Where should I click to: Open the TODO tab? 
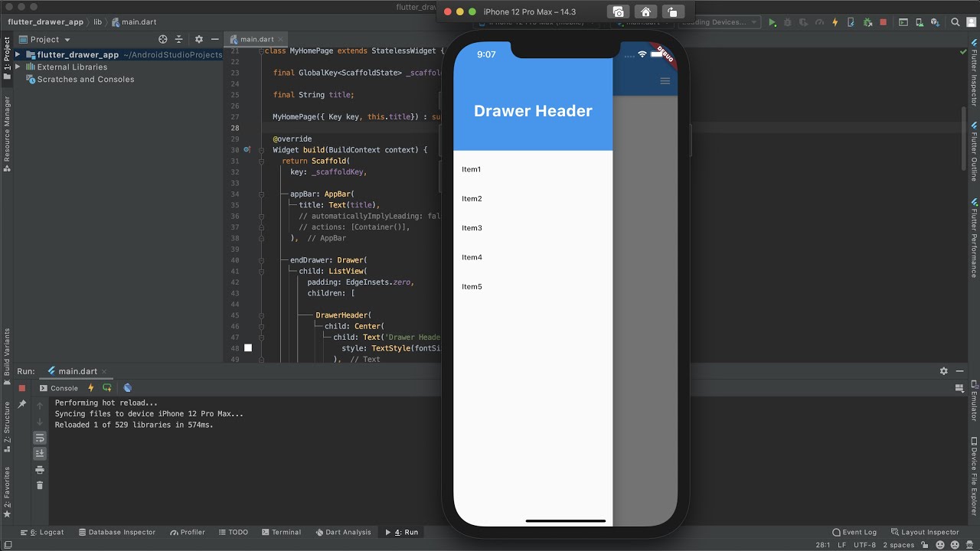click(233, 532)
